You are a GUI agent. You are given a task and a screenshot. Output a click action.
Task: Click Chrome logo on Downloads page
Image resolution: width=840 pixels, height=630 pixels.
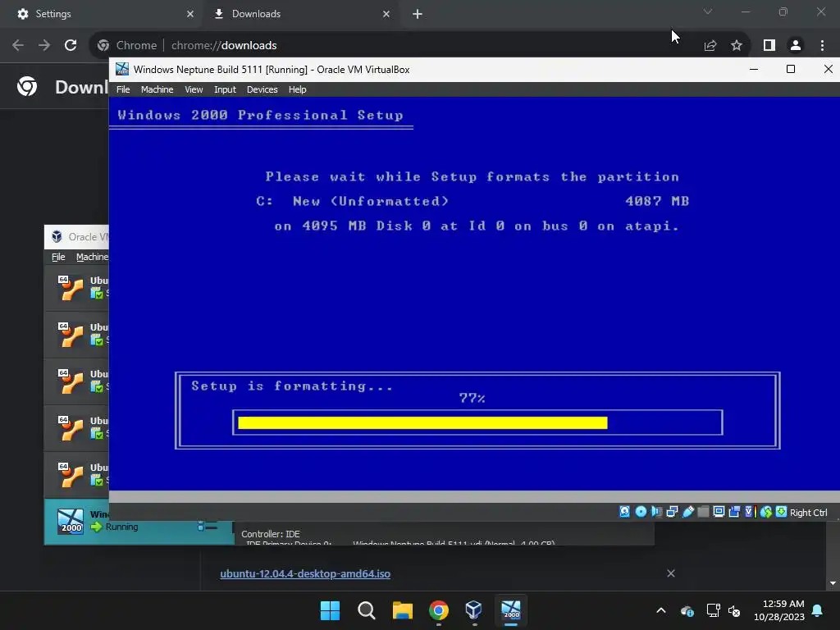(27, 85)
